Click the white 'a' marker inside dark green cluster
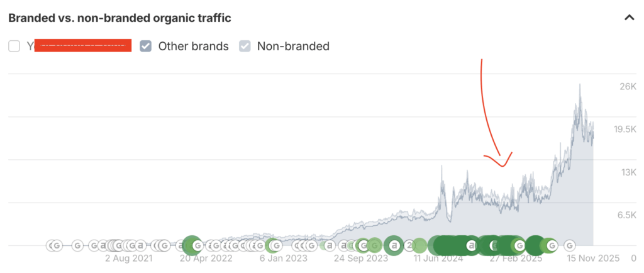The width and height of the screenshot is (644, 273). click(470, 245)
